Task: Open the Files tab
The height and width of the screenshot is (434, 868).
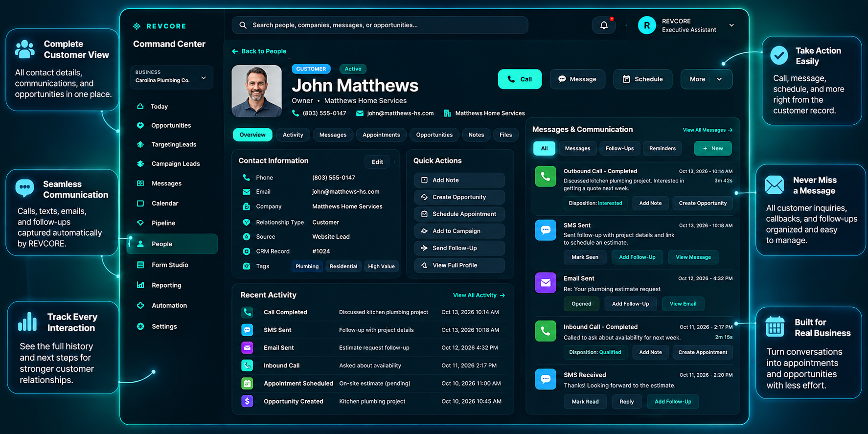Action: click(506, 135)
